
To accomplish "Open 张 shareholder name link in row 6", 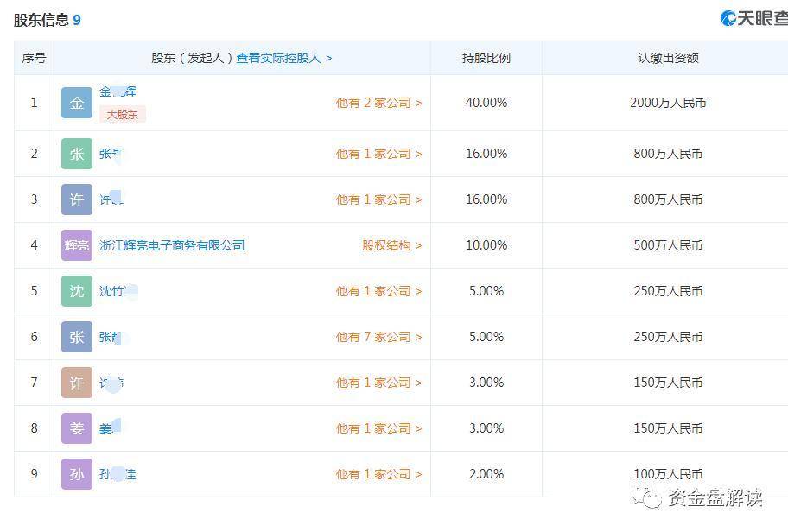I will [x=112, y=337].
